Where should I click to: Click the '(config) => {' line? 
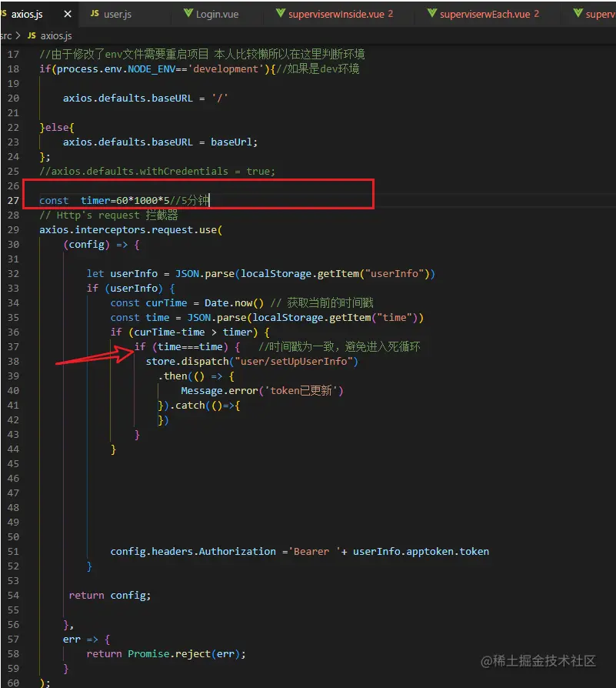coord(102,245)
